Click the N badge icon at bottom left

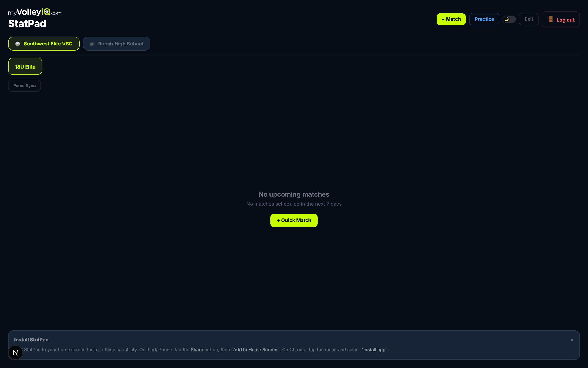click(15, 352)
